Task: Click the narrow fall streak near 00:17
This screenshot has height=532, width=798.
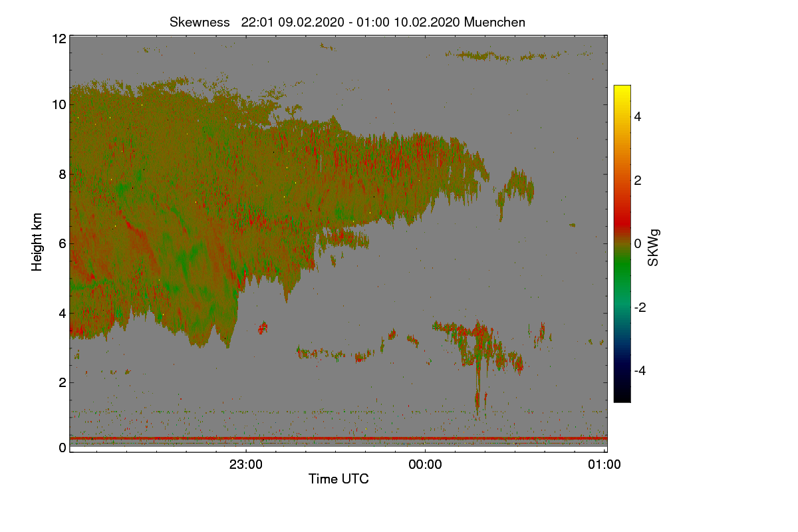Action: (x=477, y=387)
